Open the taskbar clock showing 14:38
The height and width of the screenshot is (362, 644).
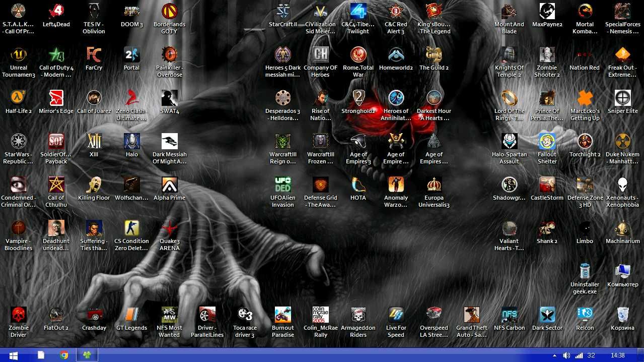click(x=617, y=355)
